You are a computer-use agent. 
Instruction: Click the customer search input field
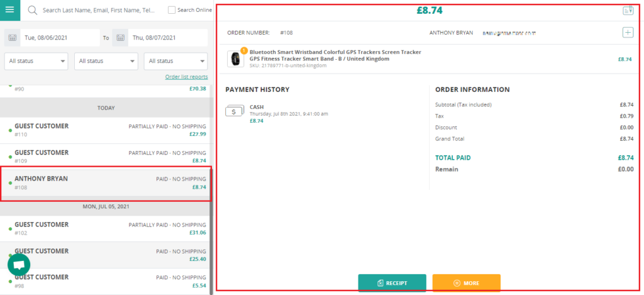(x=101, y=11)
